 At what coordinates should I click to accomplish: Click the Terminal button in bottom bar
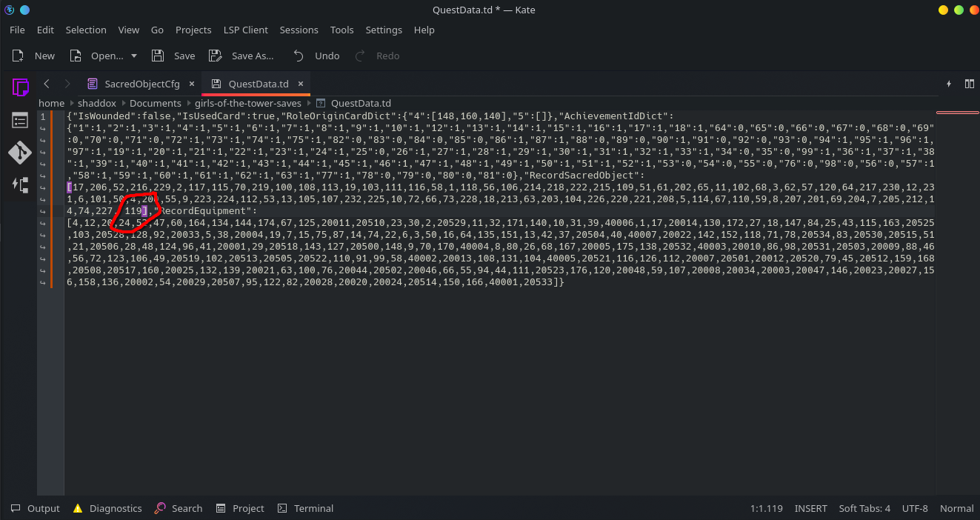click(x=305, y=508)
